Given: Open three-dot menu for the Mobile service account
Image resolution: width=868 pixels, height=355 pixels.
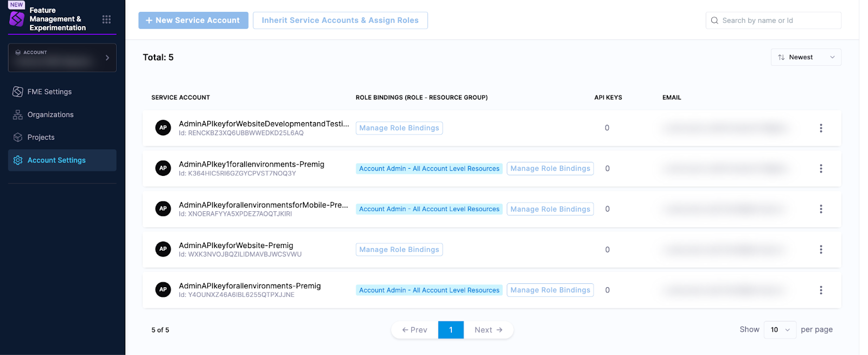Looking at the screenshot, I should [x=820, y=209].
